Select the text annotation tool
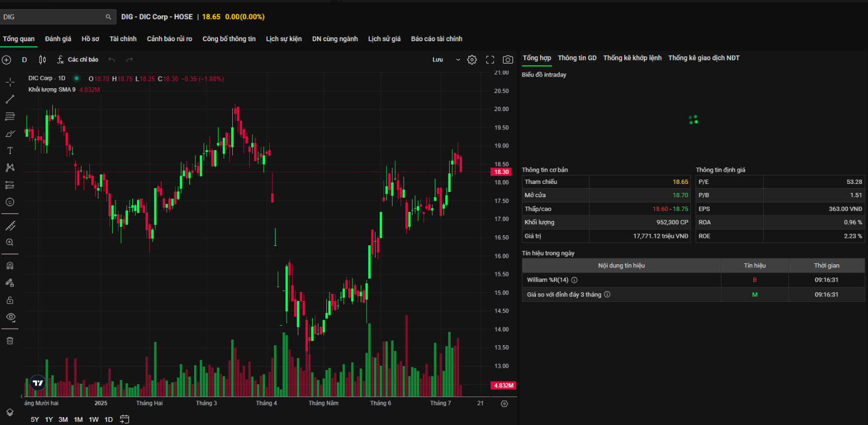Screen dimensions: 868x425 [x=10, y=151]
